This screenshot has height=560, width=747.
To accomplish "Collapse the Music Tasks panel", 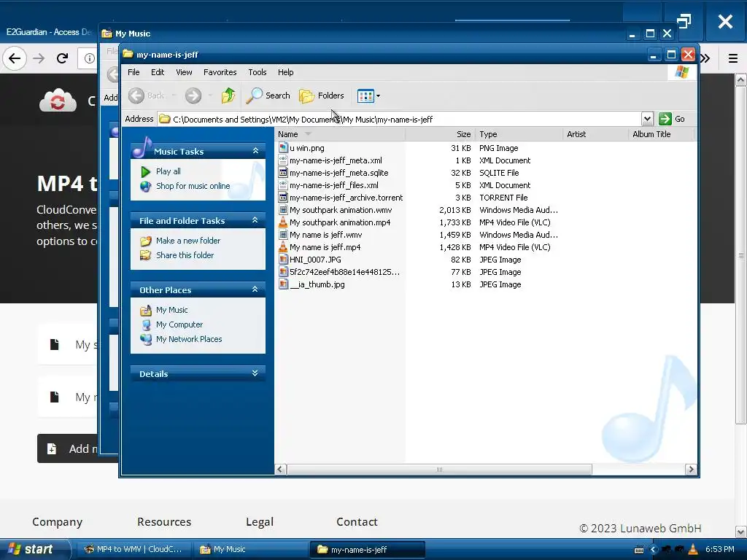I will [255, 151].
